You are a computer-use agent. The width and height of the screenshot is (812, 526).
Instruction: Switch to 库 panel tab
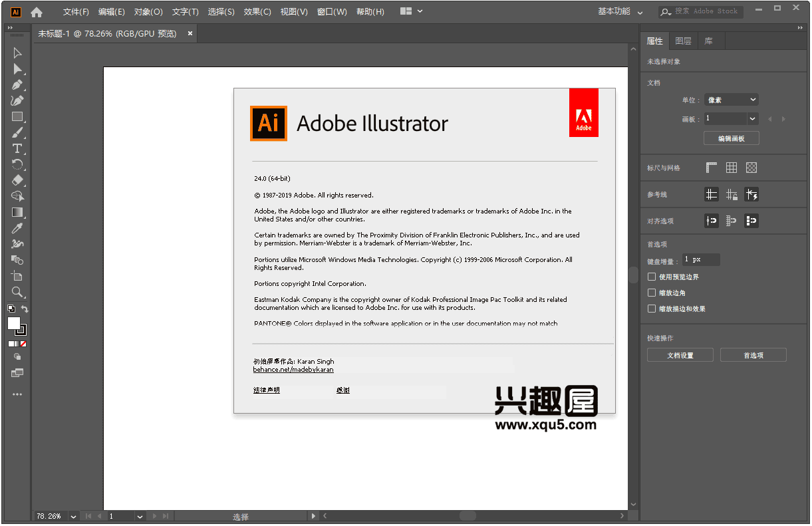tap(708, 41)
